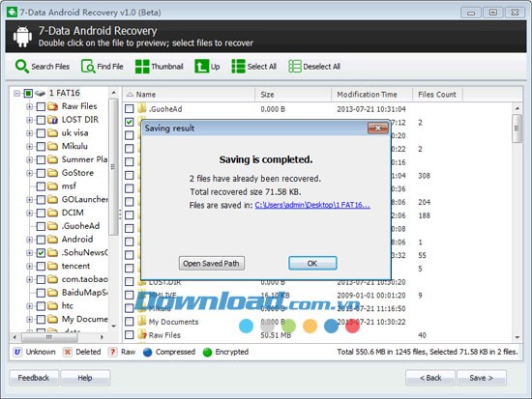Screen dimensions: 532x399
Task: Click the file list vertical scrollbar thumb
Action: tap(517, 128)
